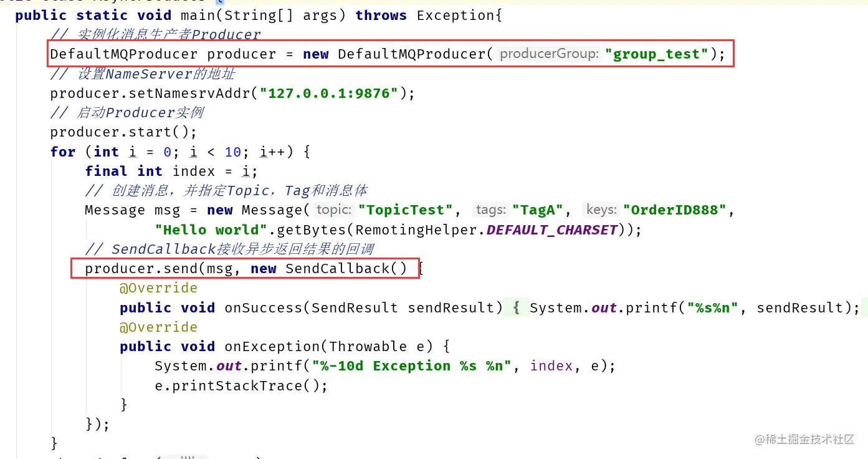868x459 pixels.
Task: Click comment 设置NameServer的地址
Action: click(x=143, y=74)
